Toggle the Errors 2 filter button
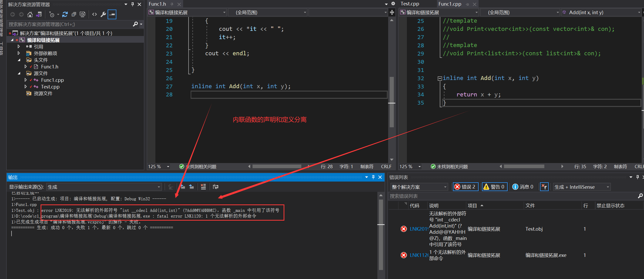644x279 pixels. (x=465, y=187)
